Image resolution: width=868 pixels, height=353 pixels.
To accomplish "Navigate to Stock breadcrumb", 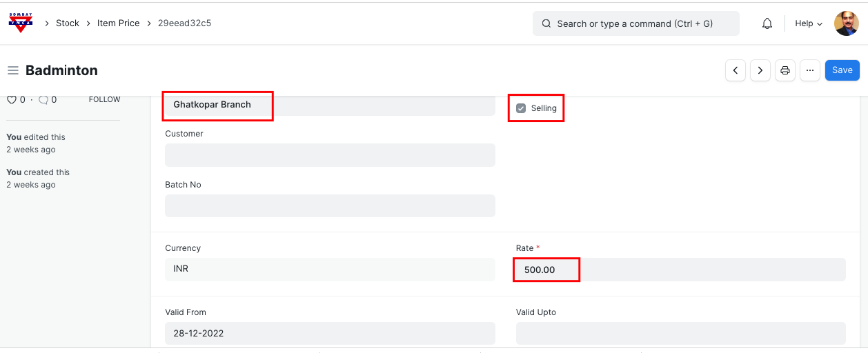I will click(68, 23).
